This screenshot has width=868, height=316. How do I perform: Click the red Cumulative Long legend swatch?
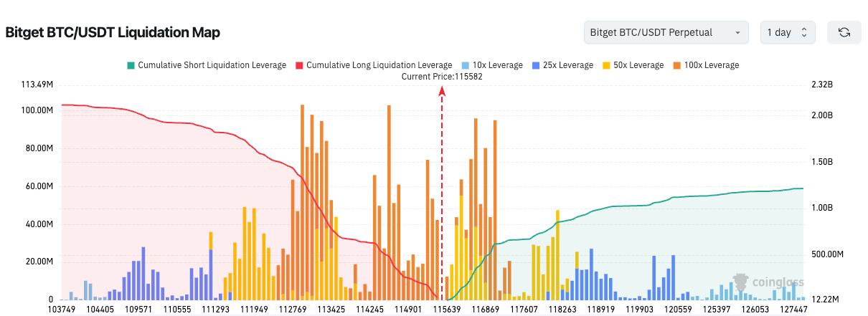tap(298, 65)
